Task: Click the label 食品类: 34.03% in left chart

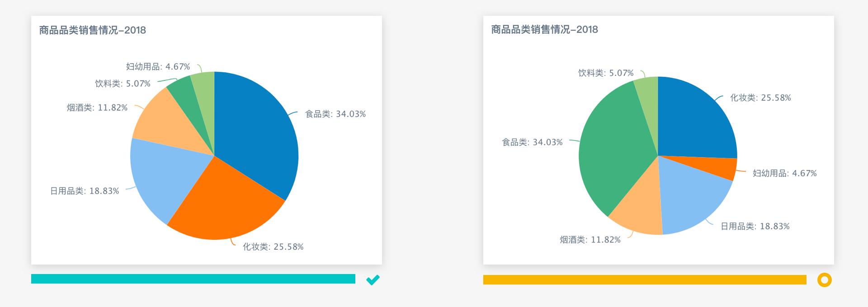Action: 335,114
